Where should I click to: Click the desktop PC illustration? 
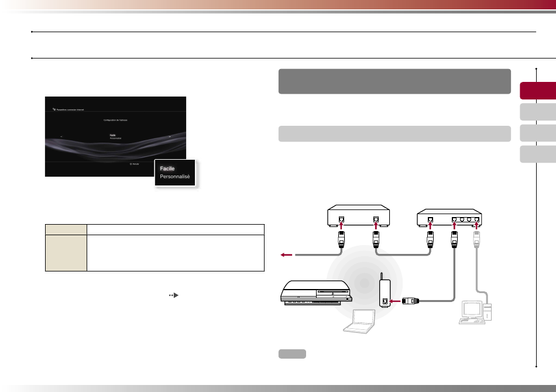click(475, 312)
